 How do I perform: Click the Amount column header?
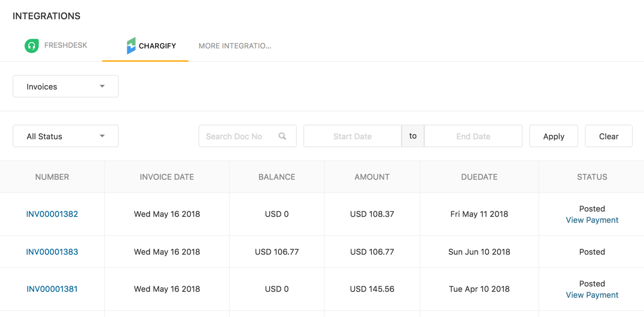coord(372,177)
